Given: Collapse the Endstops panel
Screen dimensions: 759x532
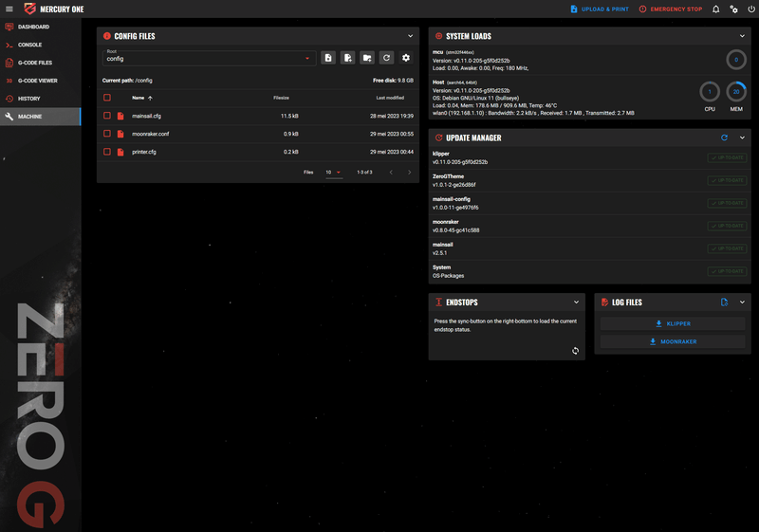Looking at the screenshot, I should coord(576,303).
